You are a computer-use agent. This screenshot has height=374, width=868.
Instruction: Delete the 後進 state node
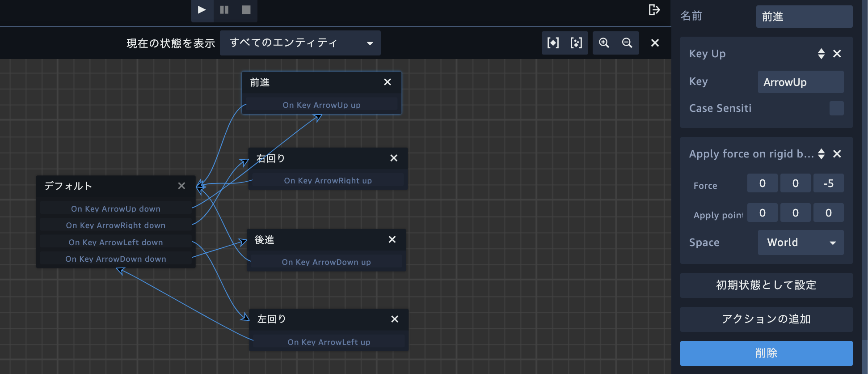click(x=392, y=239)
